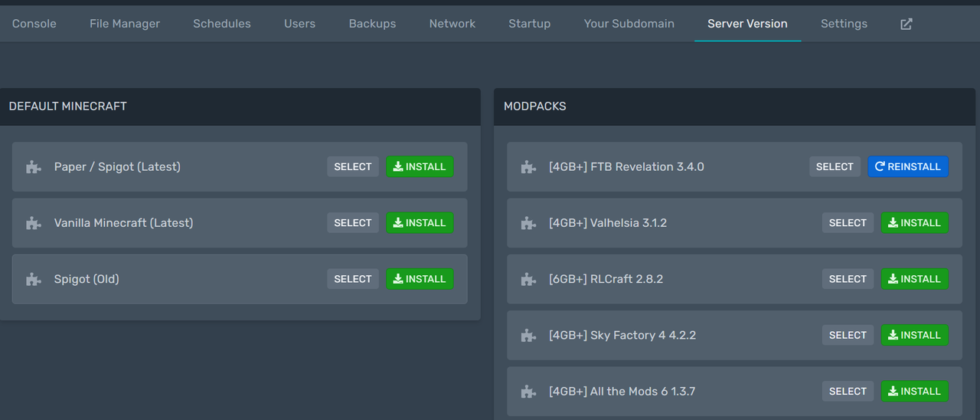This screenshot has height=420, width=980.
Task: Click puzzle icon beside Vanilla Minecraft (Latest)
Action: [x=33, y=223]
